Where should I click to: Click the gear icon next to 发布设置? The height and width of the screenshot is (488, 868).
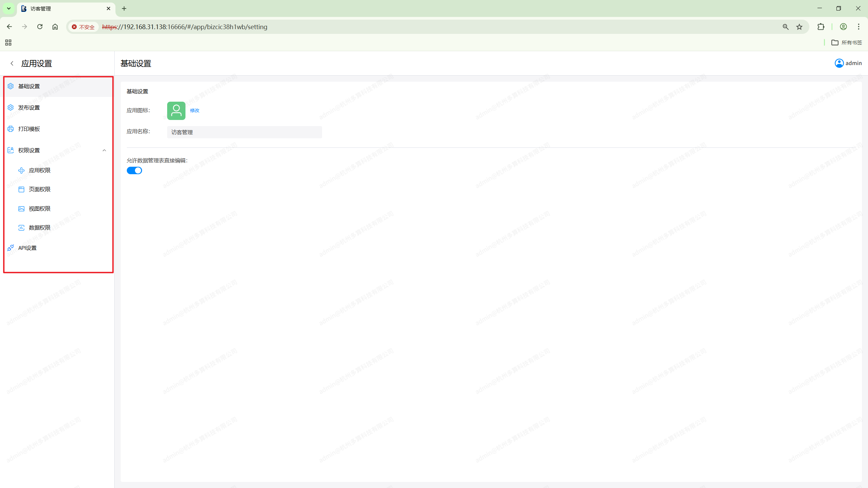(x=11, y=107)
